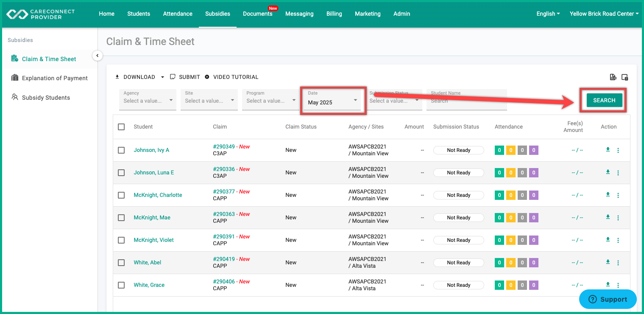Click the Student Name search field
The image size is (644, 314).
coord(467,100)
